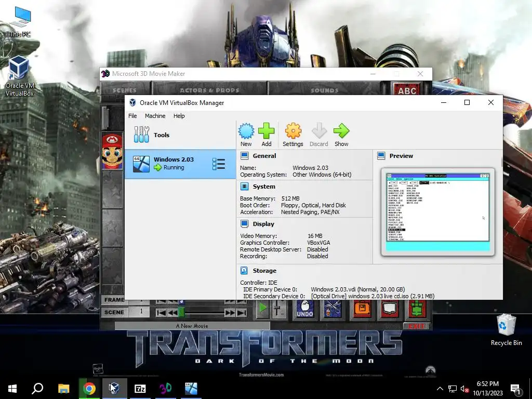Open the notification center icon
The width and height of the screenshot is (532, 399).
point(516,389)
